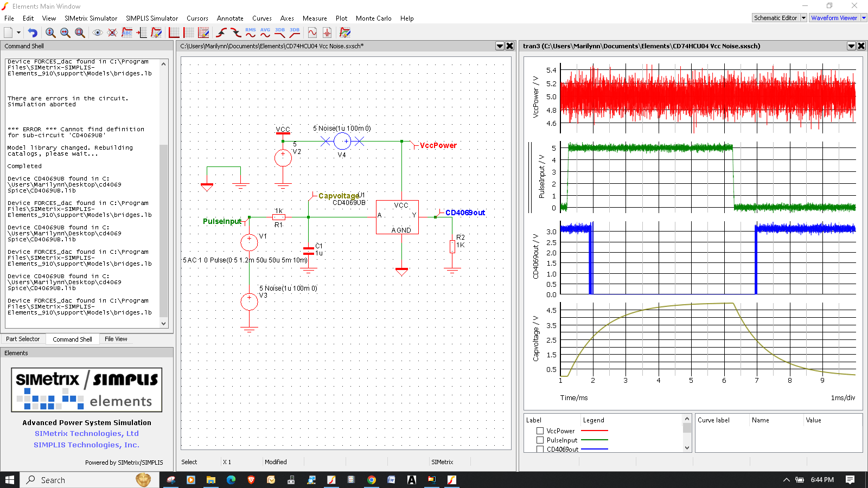The width and height of the screenshot is (868, 488).
Task: Open the new document dropdown arrow
Action: pyautogui.click(x=18, y=33)
